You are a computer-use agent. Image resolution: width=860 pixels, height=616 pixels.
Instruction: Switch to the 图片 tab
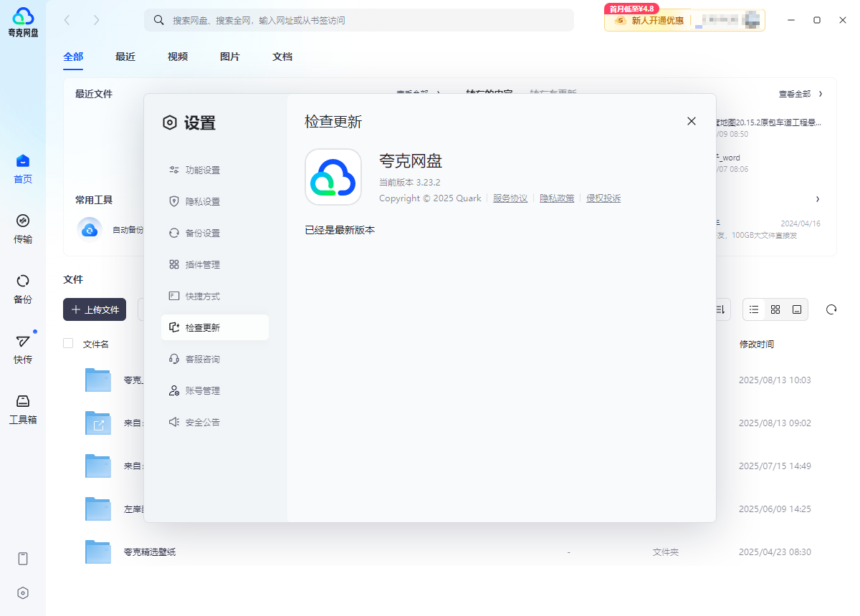tap(230, 57)
